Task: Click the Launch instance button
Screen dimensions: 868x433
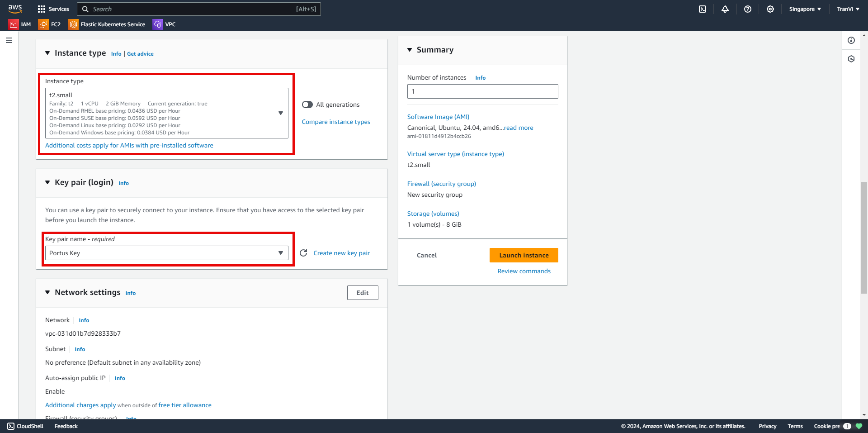Action: pos(524,255)
